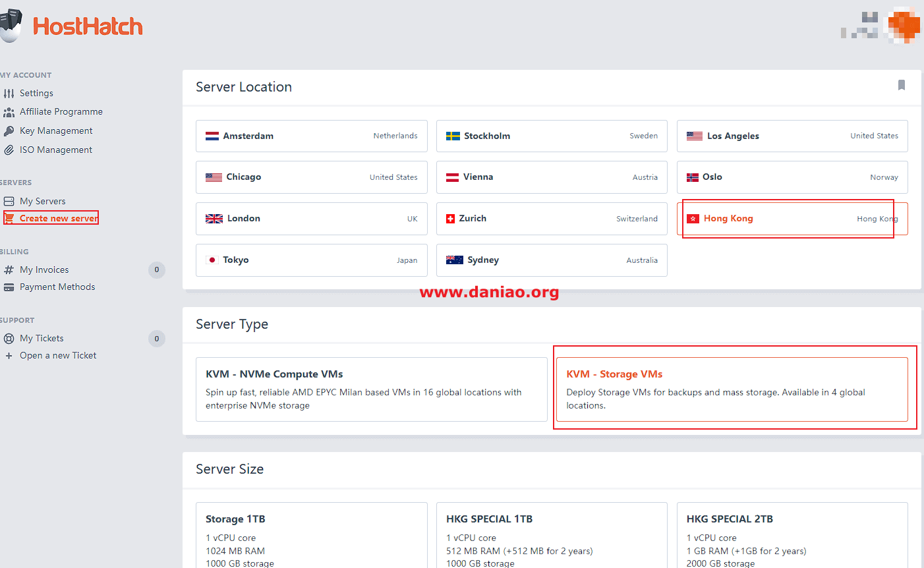The height and width of the screenshot is (568, 924).
Task: Open My Invoices
Action: click(44, 270)
